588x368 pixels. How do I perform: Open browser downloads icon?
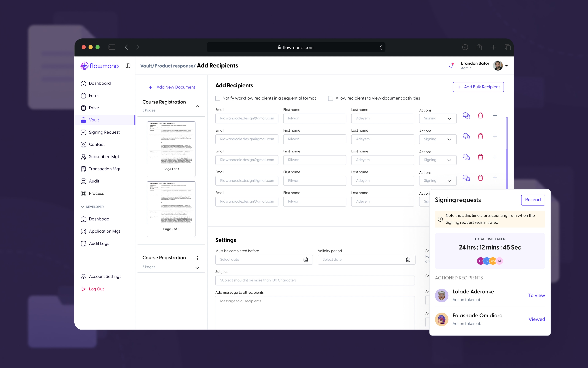coord(465,47)
